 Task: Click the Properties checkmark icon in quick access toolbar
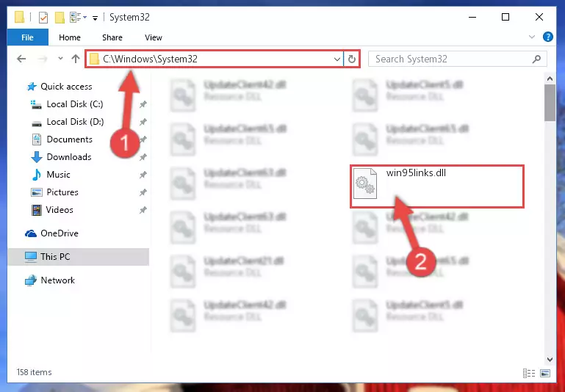tap(43, 17)
